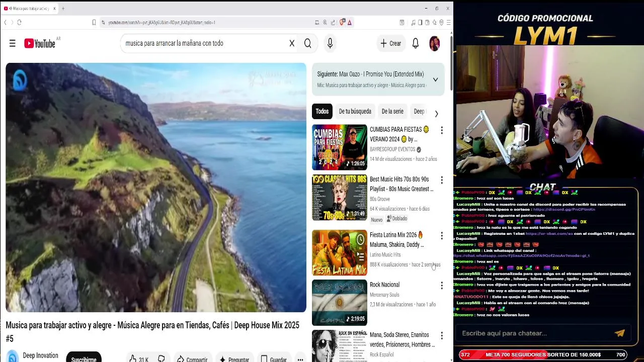
Task: Open Fiesta Latina Mix 2026 title
Action: pos(397,239)
